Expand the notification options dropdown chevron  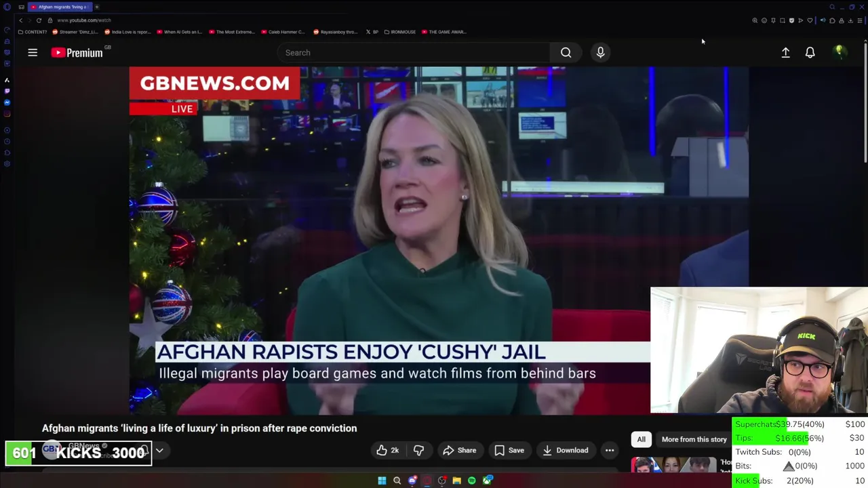click(x=159, y=450)
